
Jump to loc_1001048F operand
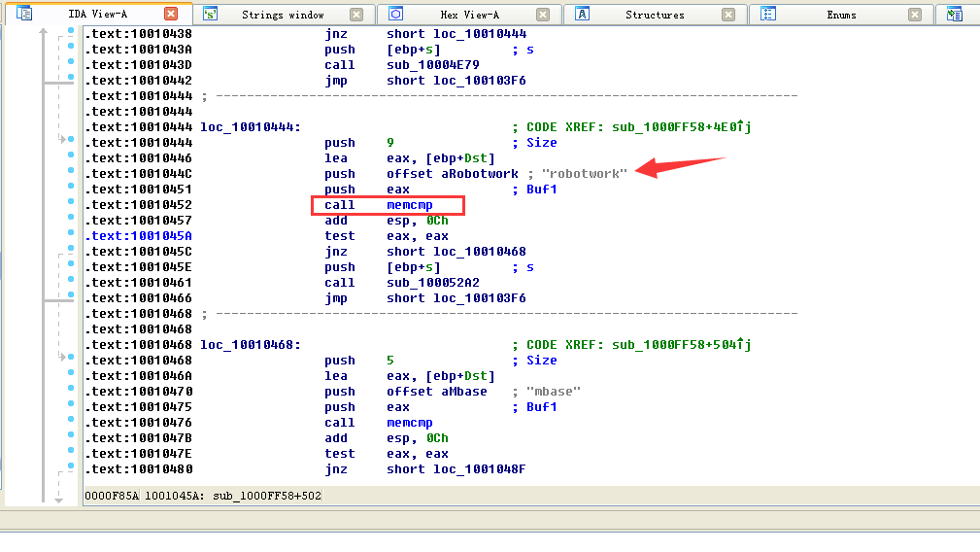[x=480, y=468]
